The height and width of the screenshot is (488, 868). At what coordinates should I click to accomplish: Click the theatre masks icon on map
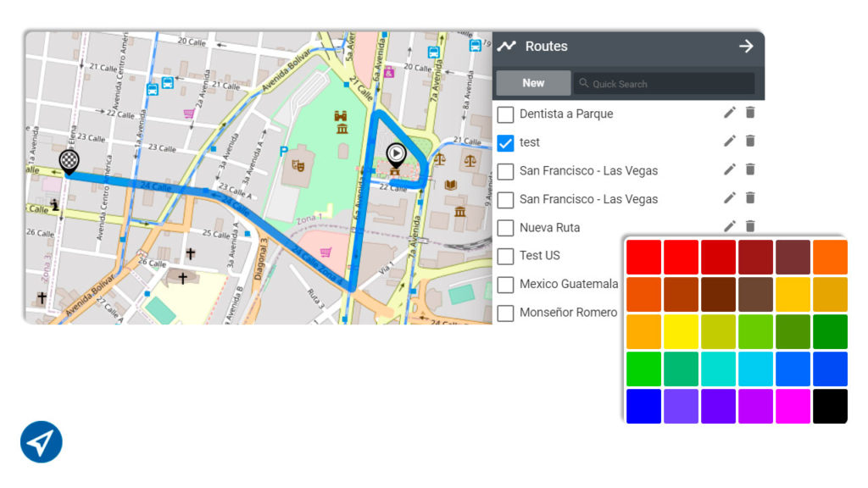pyautogui.click(x=298, y=165)
